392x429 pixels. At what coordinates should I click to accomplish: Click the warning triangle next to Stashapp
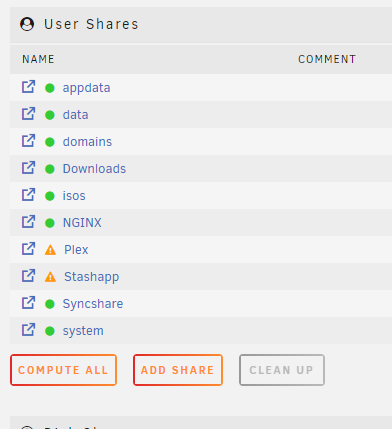tap(50, 277)
